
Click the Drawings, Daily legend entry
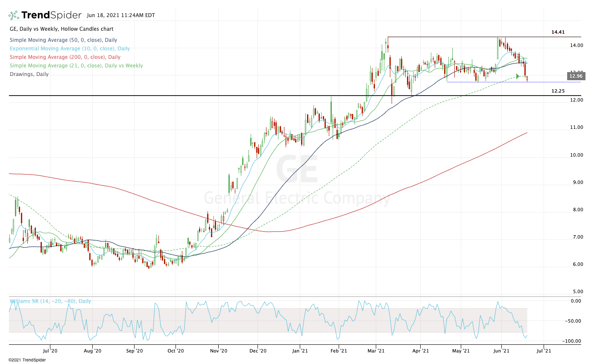tap(29, 74)
